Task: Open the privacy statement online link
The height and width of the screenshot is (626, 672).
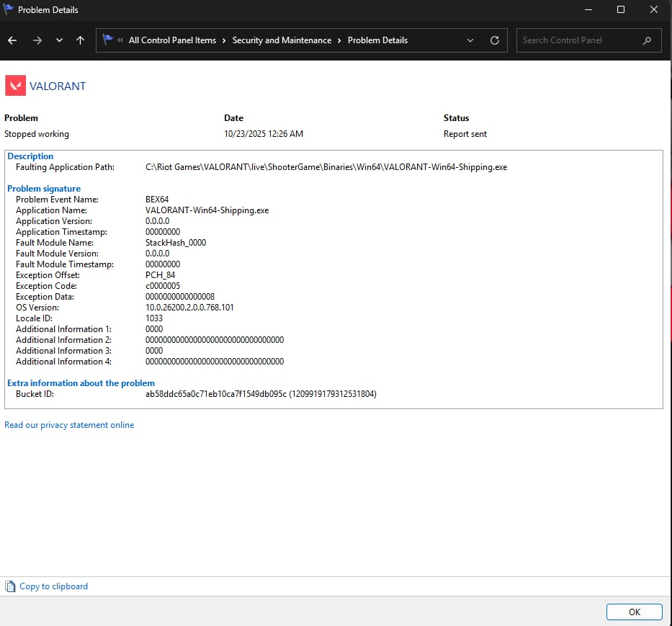Action: tap(69, 425)
